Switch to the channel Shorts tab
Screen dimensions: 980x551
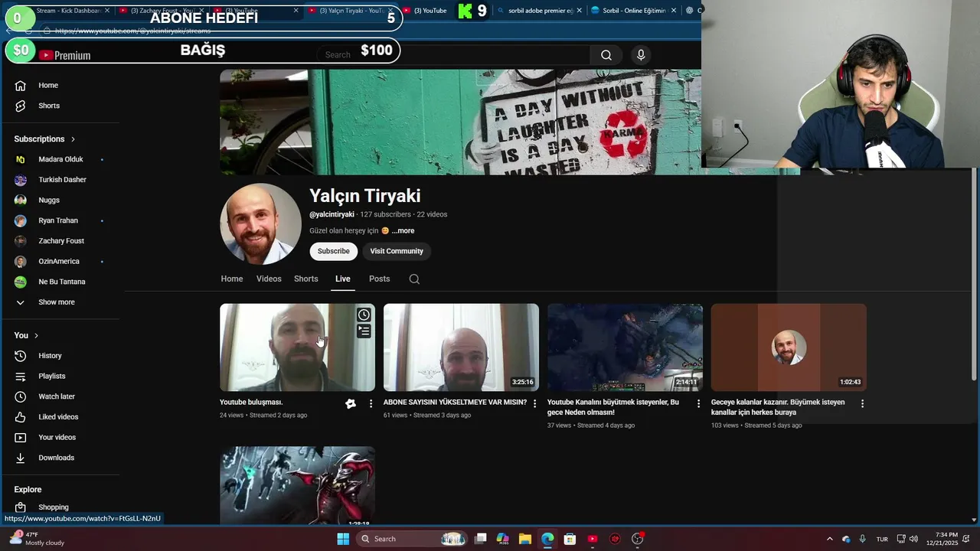pyautogui.click(x=305, y=279)
